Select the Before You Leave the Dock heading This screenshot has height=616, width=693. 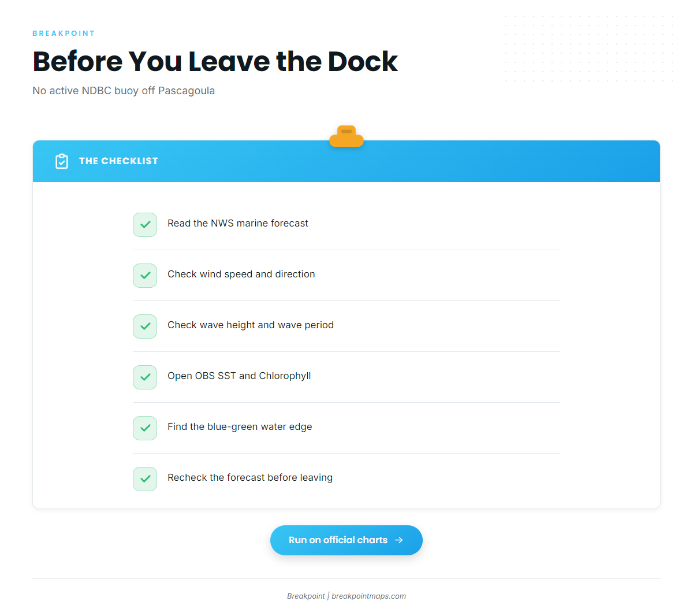click(215, 61)
